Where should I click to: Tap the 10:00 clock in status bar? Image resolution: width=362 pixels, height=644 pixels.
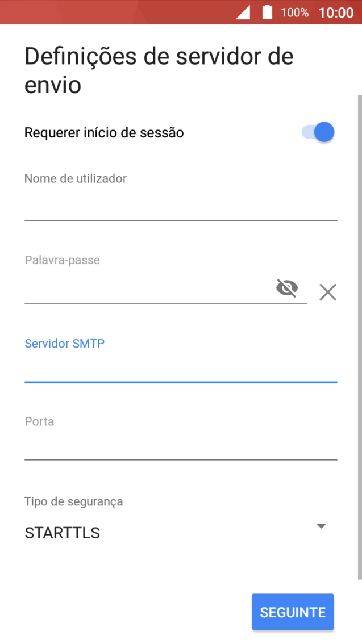336,12
